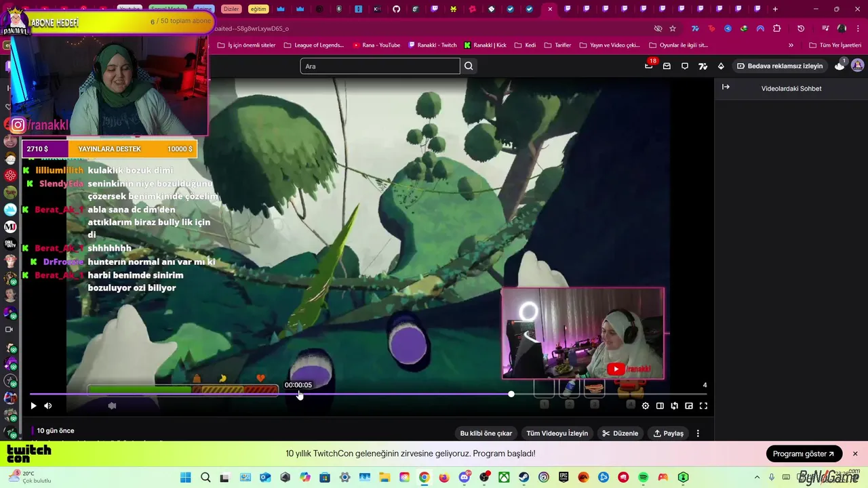Open a new browser tab with plus
The width and height of the screenshot is (868, 488).
pos(775,9)
